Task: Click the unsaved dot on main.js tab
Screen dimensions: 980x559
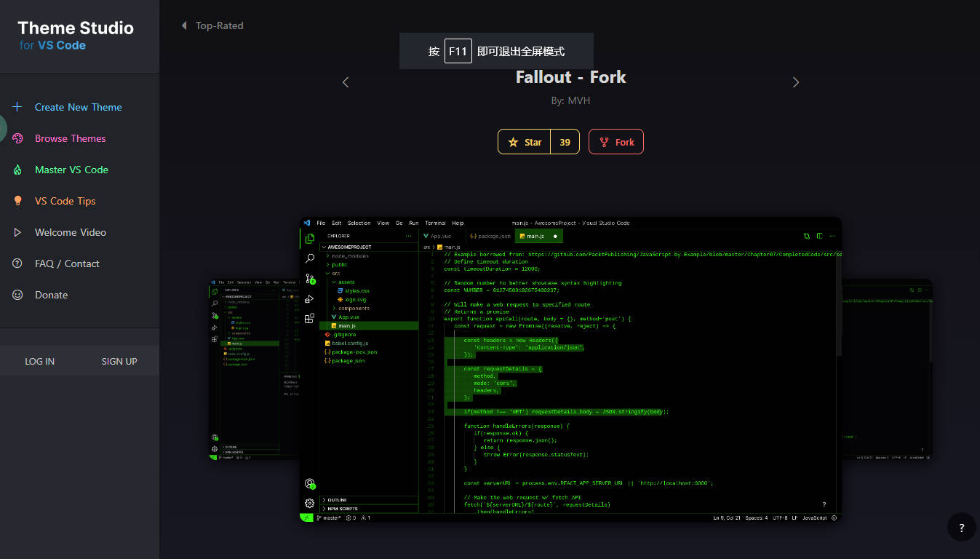Action: 555,236
